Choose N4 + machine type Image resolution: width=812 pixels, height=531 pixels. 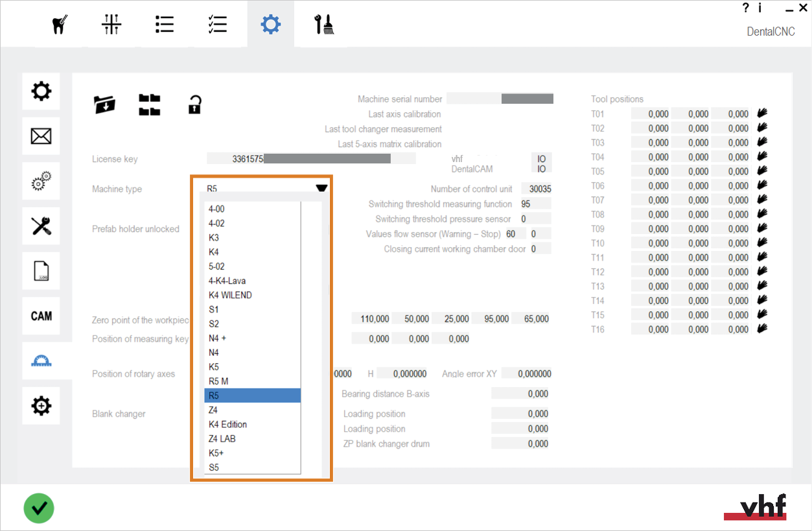coord(253,338)
